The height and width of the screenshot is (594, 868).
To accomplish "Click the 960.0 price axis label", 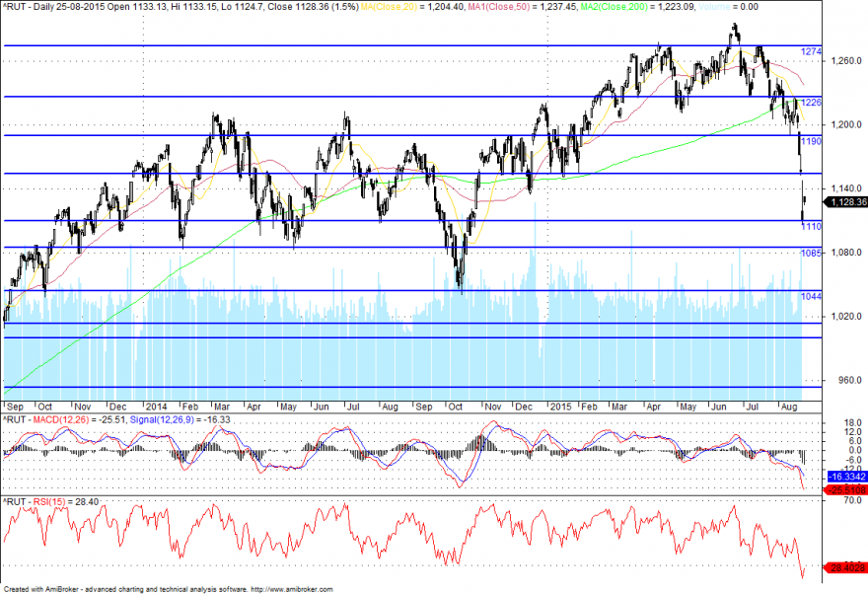I will (851, 380).
